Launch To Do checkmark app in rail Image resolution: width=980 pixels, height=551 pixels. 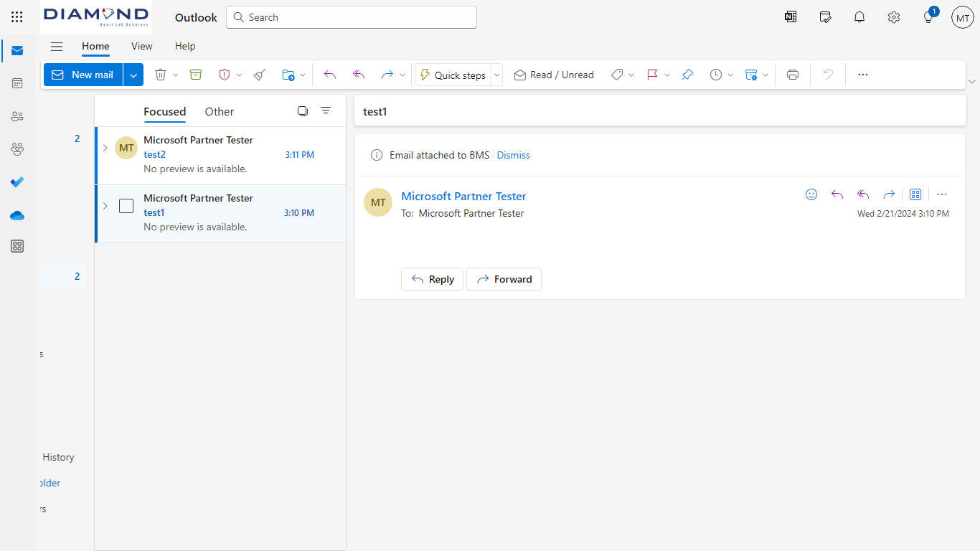[x=17, y=182]
